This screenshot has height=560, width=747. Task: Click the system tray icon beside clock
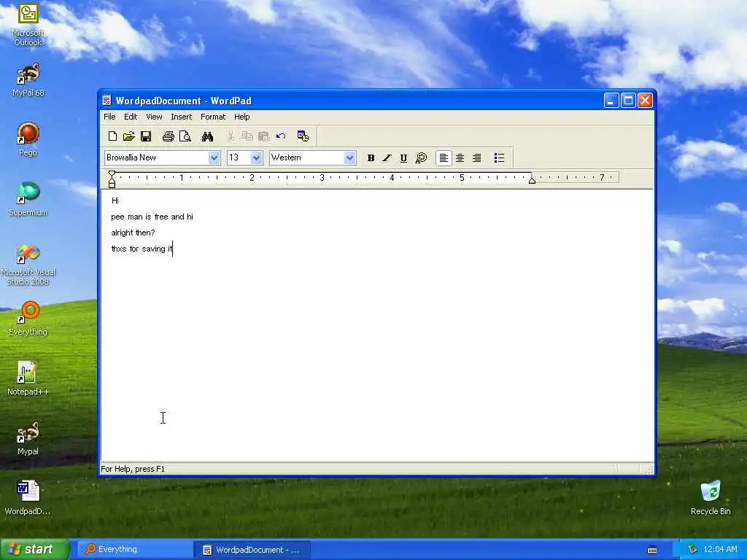pos(693,550)
